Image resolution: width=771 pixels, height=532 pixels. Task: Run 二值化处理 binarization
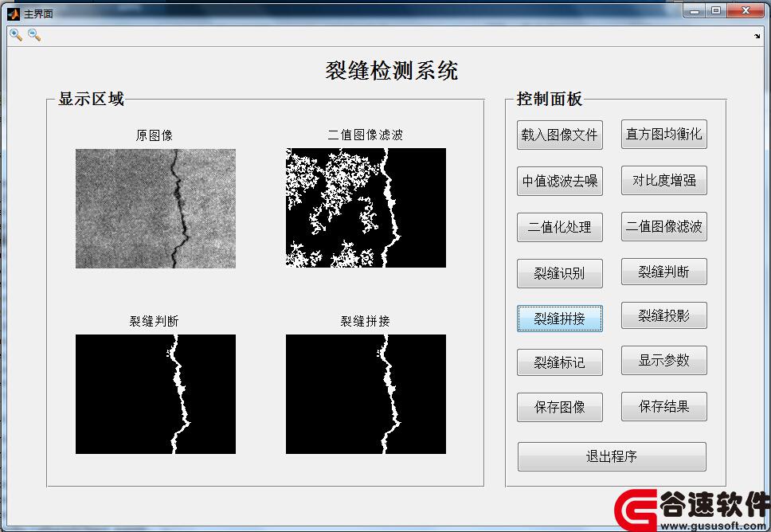(560, 227)
